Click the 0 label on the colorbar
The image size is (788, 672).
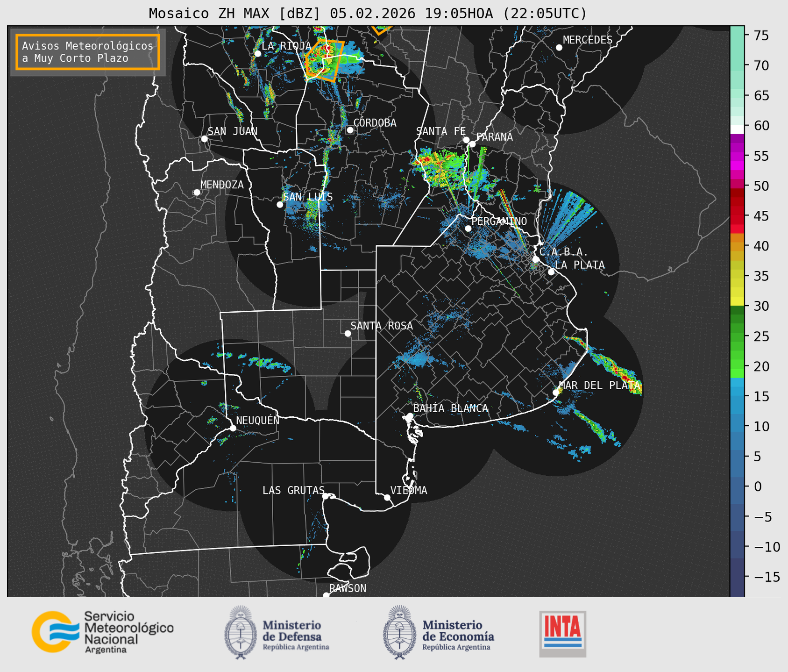click(x=758, y=486)
